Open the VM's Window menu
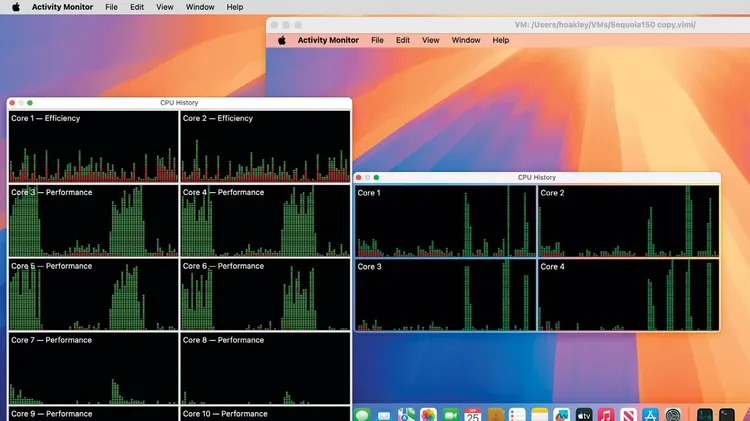This screenshot has width=750, height=421. [466, 40]
